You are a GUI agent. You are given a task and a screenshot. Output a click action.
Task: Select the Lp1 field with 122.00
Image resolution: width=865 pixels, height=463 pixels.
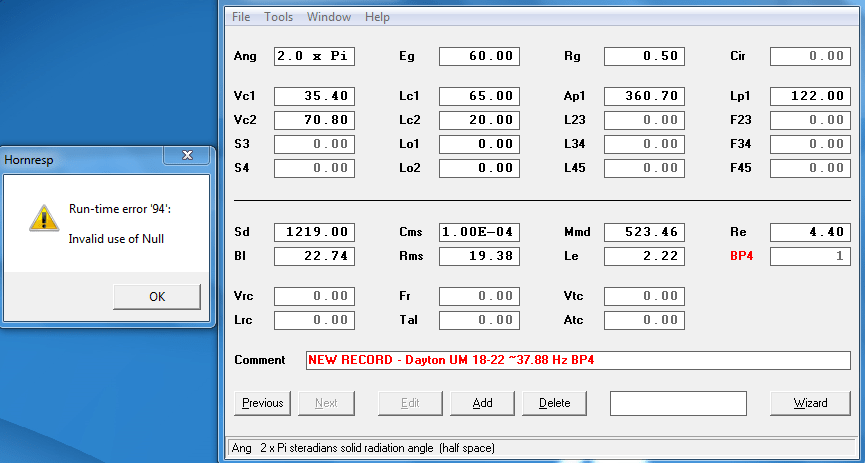pos(810,96)
